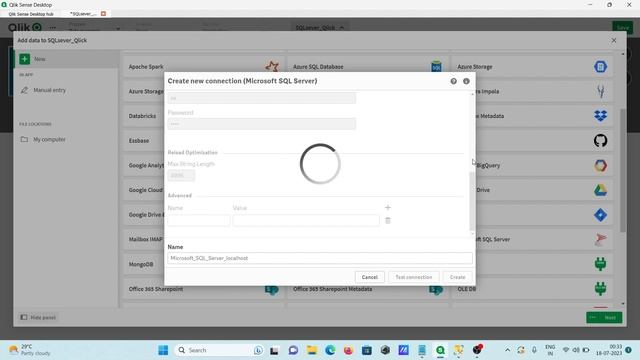Select the Office 365 Sharepoint tile
This screenshot has height=360, width=640.
(203, 289)
